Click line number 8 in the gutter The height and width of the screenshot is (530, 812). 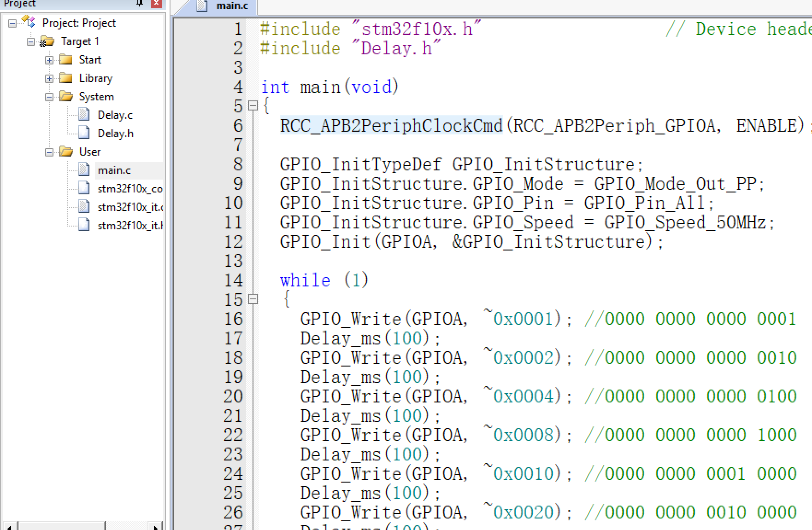pos(238,164)
